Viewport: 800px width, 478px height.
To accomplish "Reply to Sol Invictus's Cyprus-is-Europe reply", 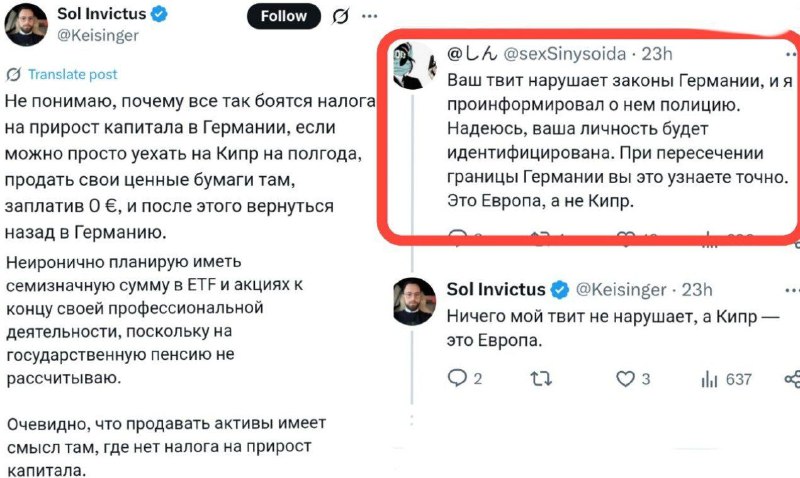I will [x=458, y=378].
